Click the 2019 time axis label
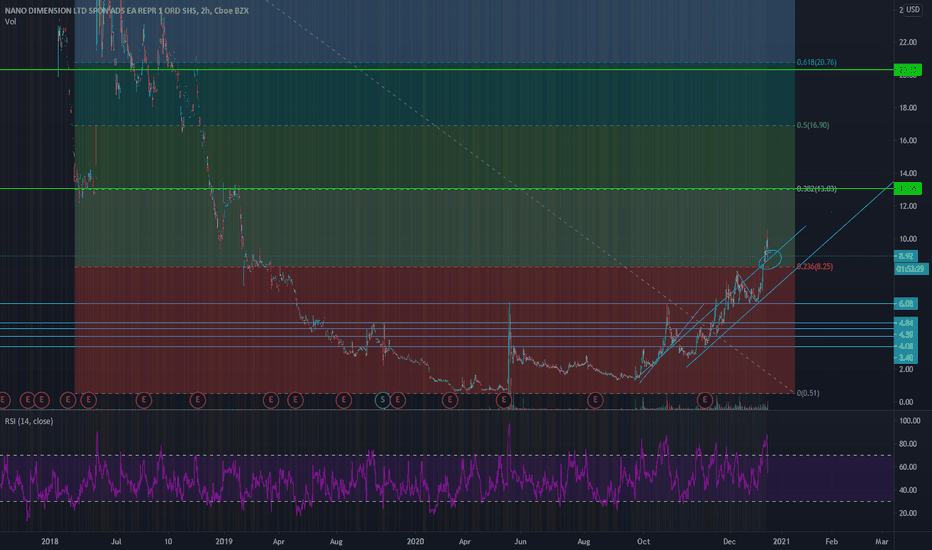The image size is (932, 550). [223, 541]
